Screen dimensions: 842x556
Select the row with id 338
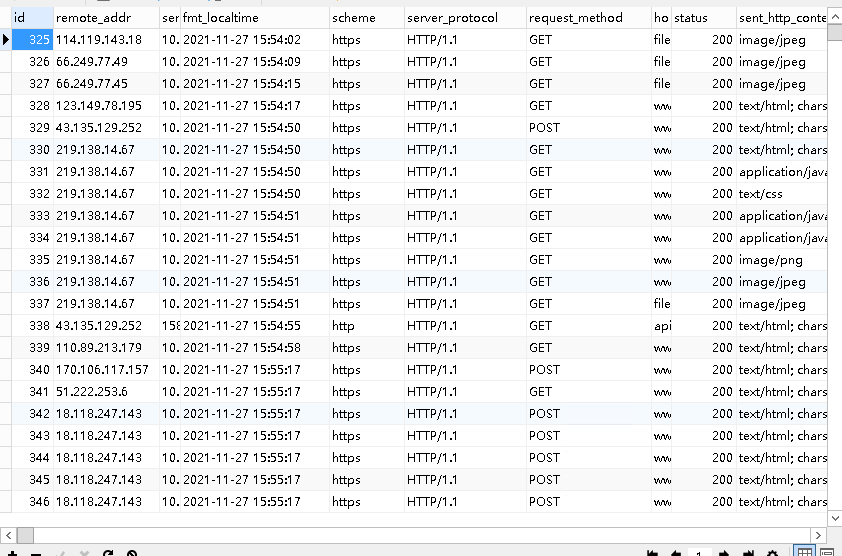413,326
